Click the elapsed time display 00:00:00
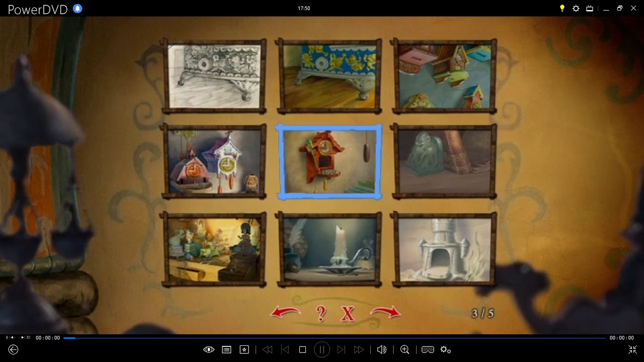Image resolution: width=644 pixels, height=362 pixels. point(48,338)
